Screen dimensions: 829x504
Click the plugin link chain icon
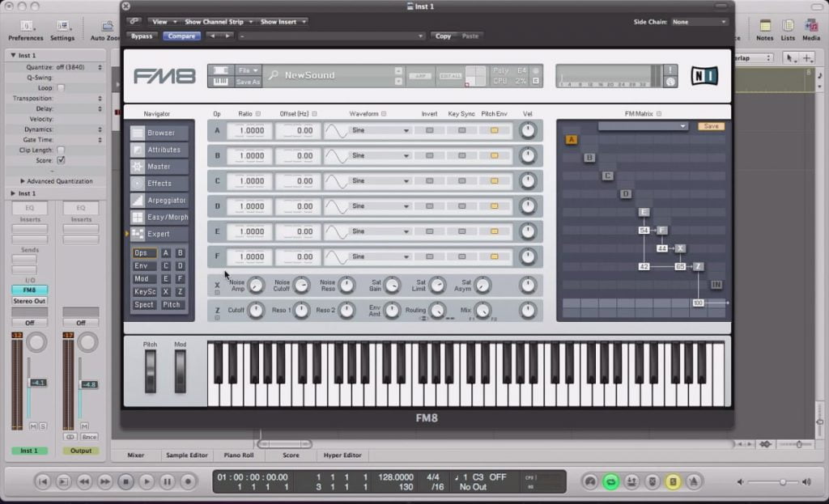click(x=134, y=21)
